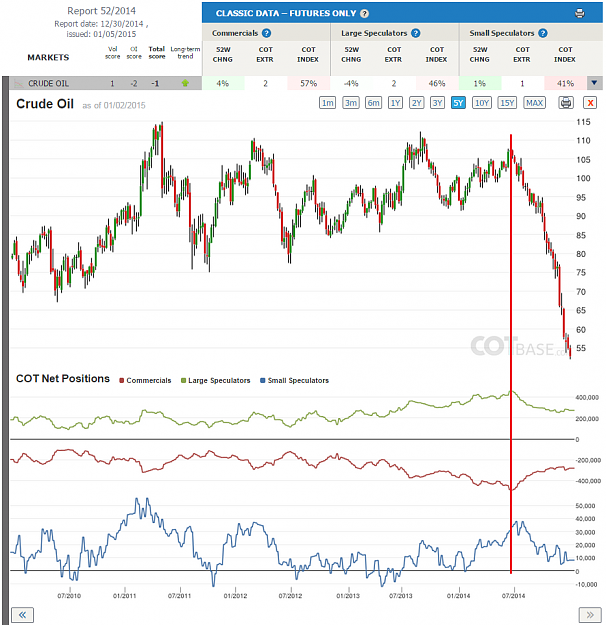This screenshot has width=606, height=625.
Task: Set chart range to 15Y
Action: coord(507,103)
